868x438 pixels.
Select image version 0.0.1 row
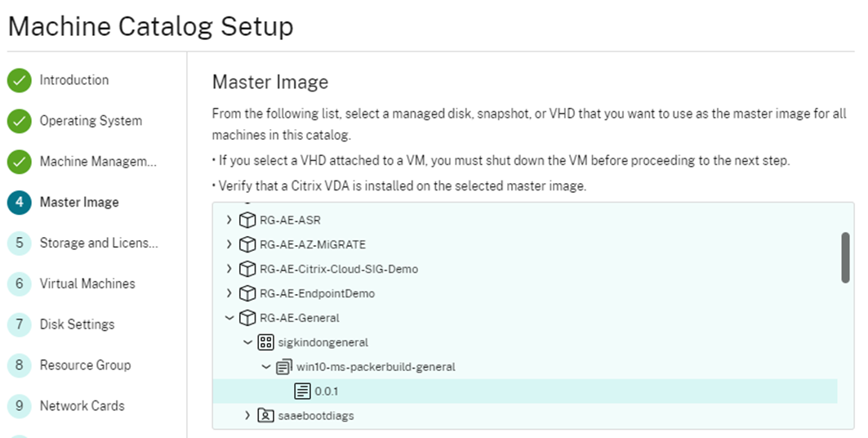click(525, 391)
